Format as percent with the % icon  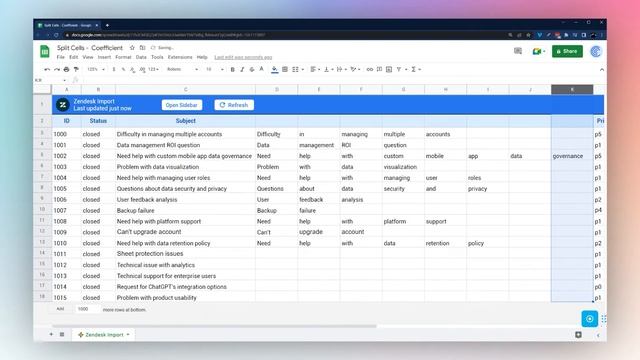pyautogui.click(x=123, y=69)
